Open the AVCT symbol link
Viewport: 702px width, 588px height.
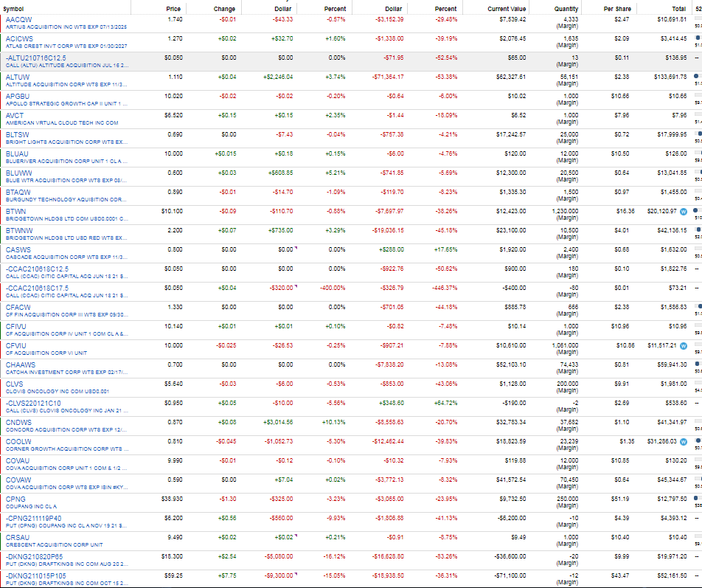tap(14, 116)
